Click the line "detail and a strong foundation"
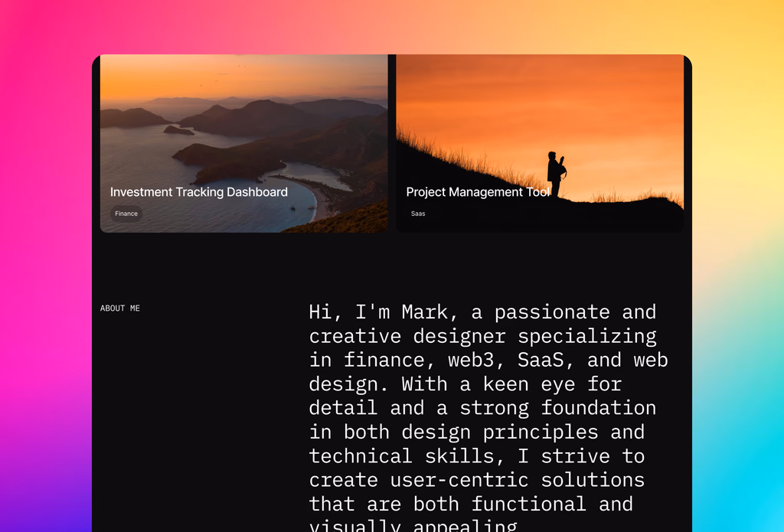 [x=482, y=408]
